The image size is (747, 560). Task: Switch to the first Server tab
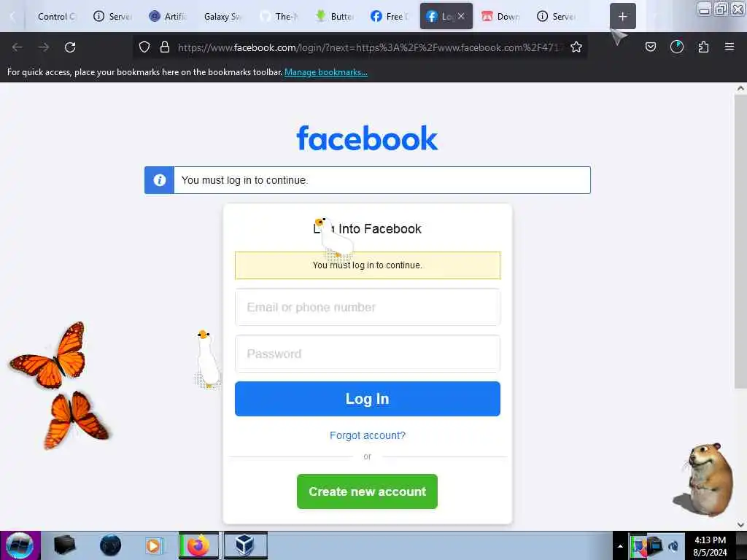coord(112,17)
